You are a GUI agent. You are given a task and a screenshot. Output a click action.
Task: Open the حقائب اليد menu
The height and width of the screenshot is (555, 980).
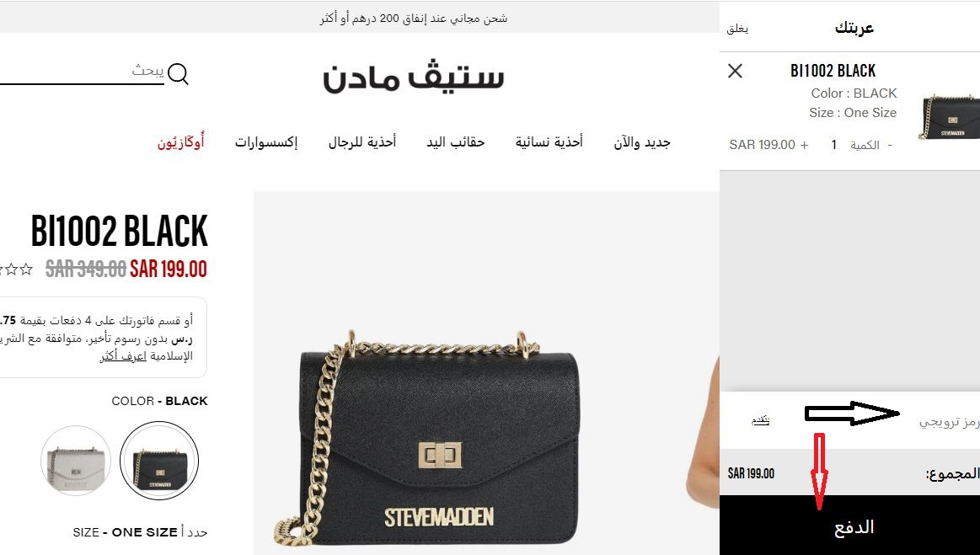coord(456,142)
